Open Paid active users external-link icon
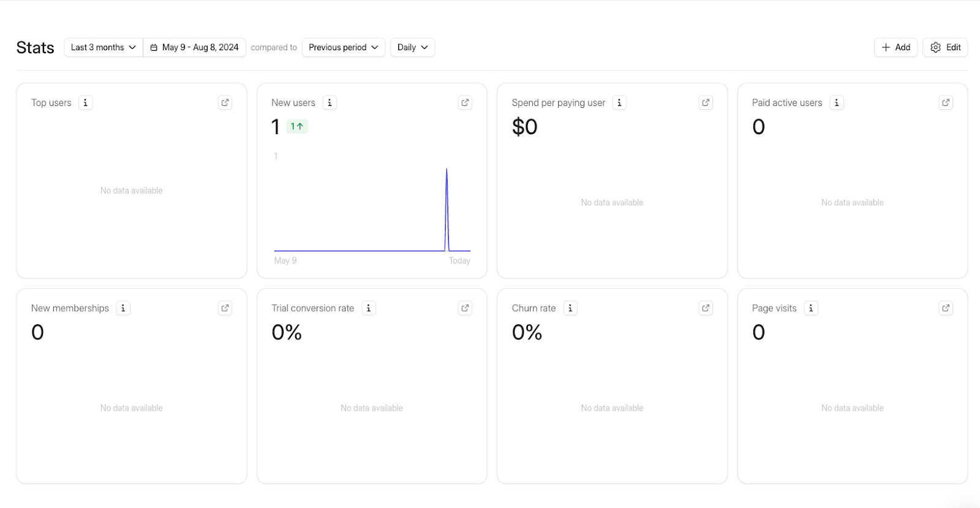This screenshot has width=980, height=508. (946, 103)
